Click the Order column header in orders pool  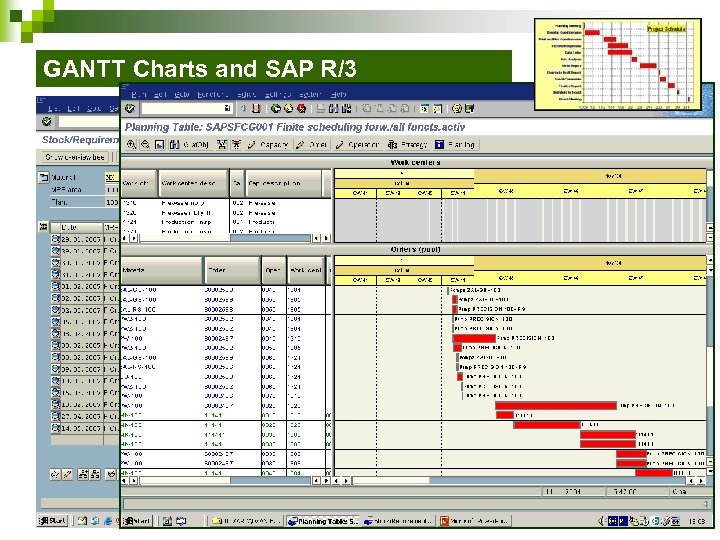pos(231,270)
